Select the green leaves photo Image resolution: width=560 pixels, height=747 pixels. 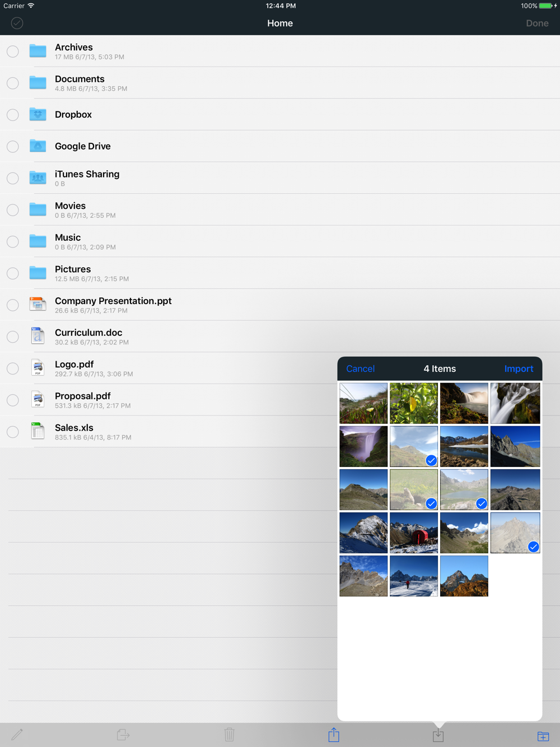(x=414, y=403)
